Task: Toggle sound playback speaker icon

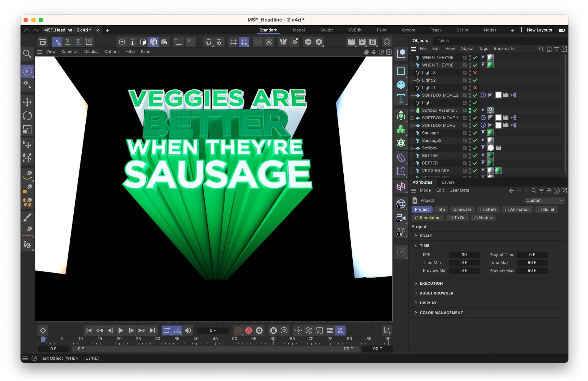Action: (x=188, y=330)
